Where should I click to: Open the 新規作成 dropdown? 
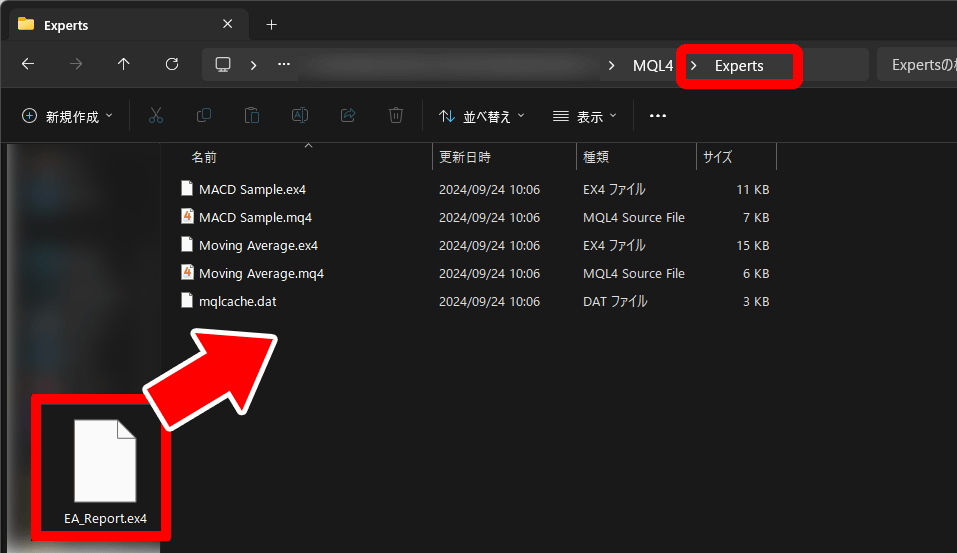click(x=68, y=116)
